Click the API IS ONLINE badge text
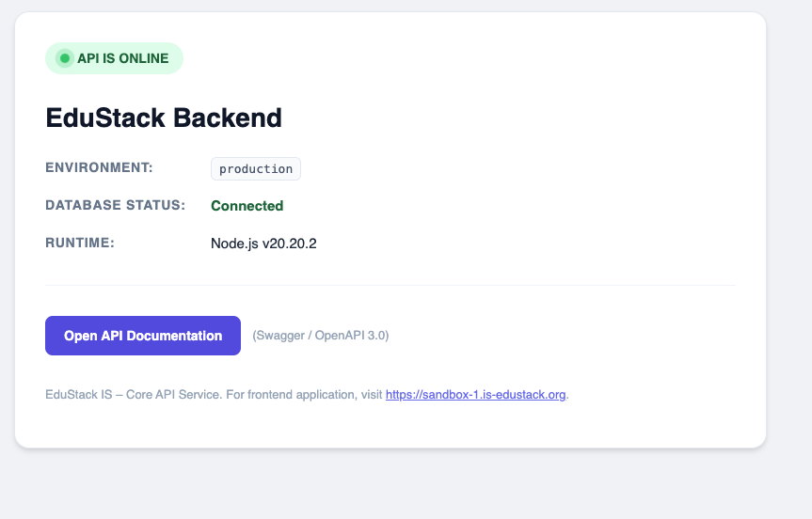 122,58
